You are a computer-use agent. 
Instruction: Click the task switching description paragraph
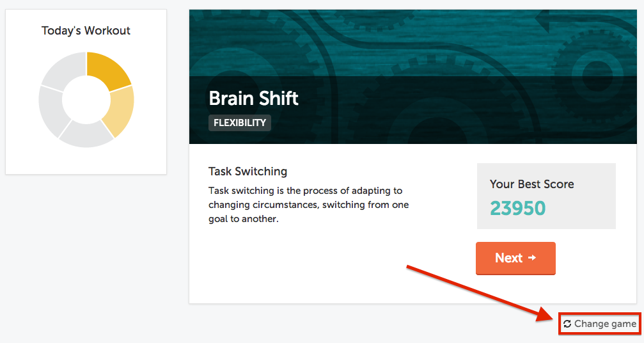click(x=308, y=205)
